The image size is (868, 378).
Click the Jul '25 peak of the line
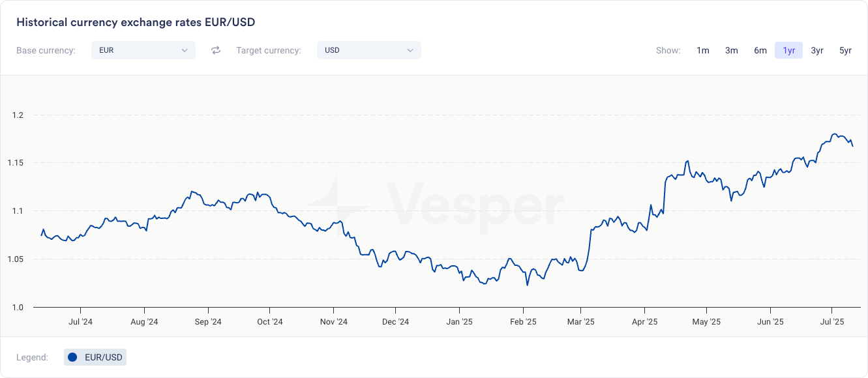point(835,134)
